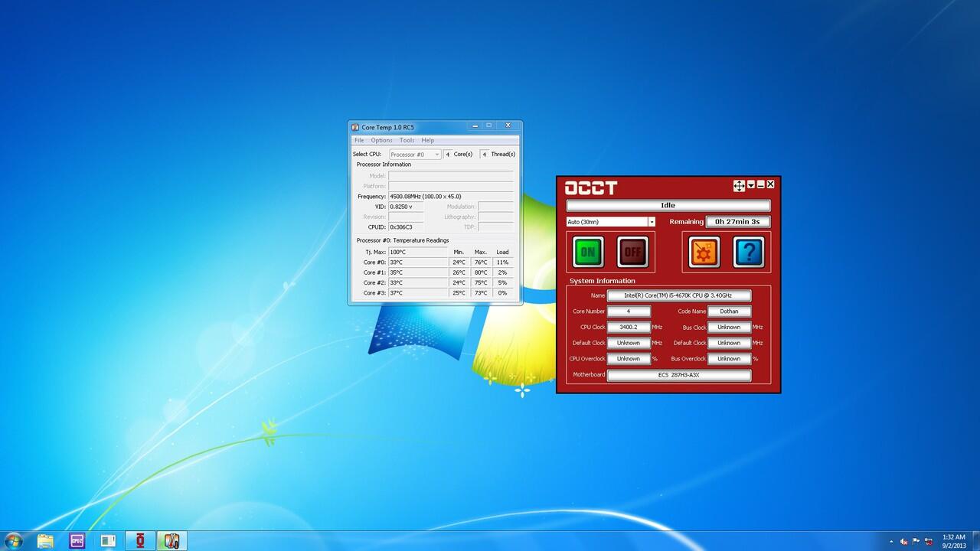Minimize the OCCT window
The height and width of the screenshot is (551, 980).
pos(760,184)
